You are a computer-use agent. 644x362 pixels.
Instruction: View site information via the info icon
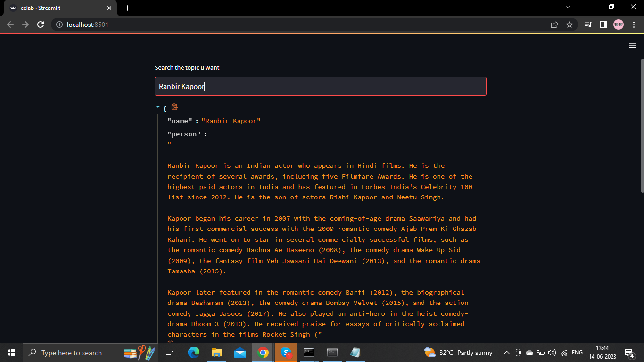[x=58, y=25]
